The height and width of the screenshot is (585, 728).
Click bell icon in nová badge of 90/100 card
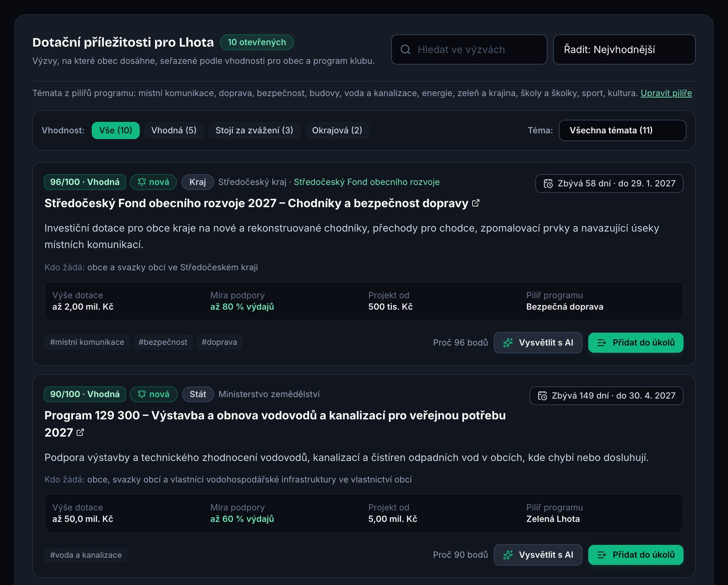(142, 394)
